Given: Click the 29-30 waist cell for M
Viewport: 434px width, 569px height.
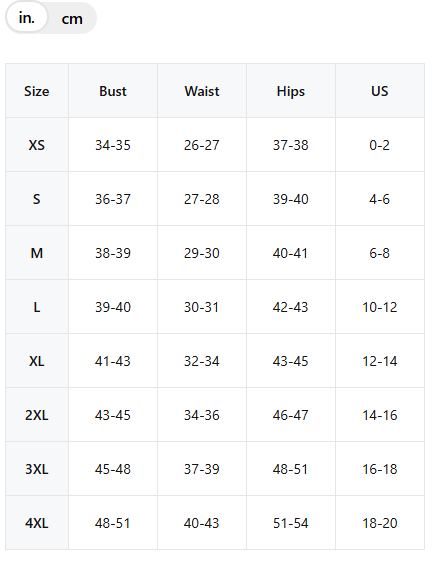Looking at the screenshot, I should coord(202,253).
